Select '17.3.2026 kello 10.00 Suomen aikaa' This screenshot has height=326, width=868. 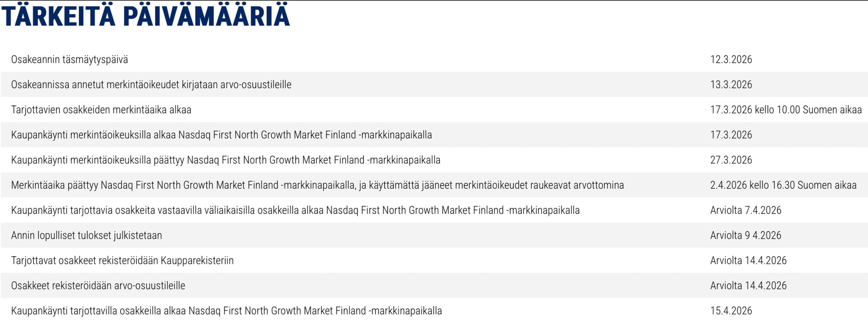click(x=786, y=110)
